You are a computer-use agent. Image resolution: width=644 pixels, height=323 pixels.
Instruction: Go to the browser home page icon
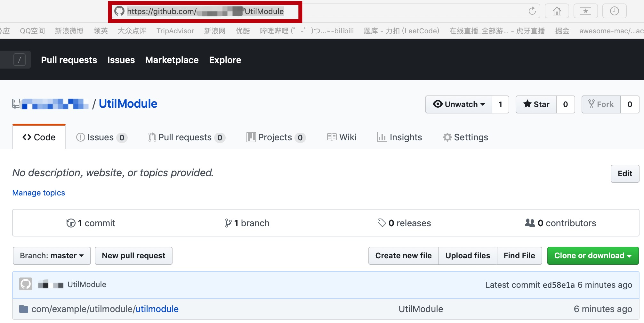pyautogui.click(x=557, y=11)
